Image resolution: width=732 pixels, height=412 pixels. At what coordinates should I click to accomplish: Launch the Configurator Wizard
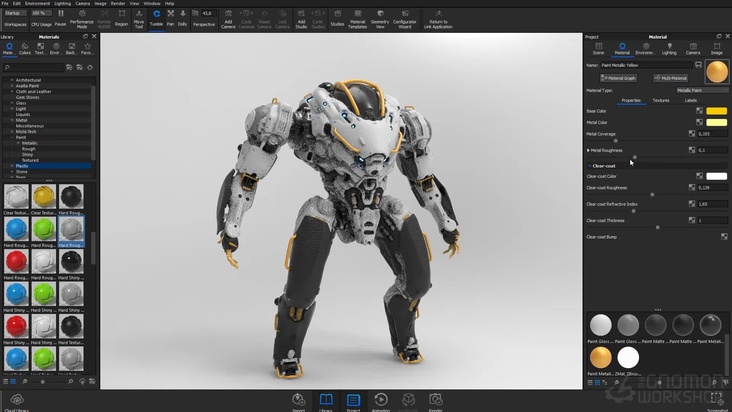[405, 19]
